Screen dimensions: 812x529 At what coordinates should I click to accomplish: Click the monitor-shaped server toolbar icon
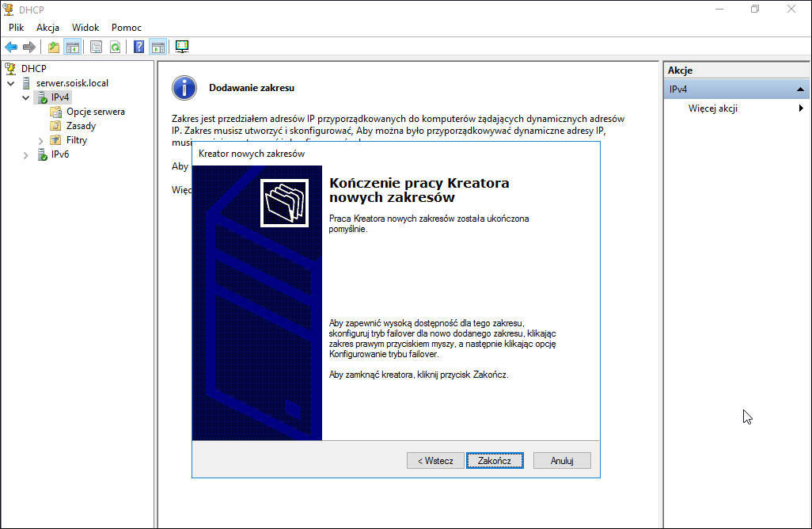pyautogui.click(x=182, y=47)
